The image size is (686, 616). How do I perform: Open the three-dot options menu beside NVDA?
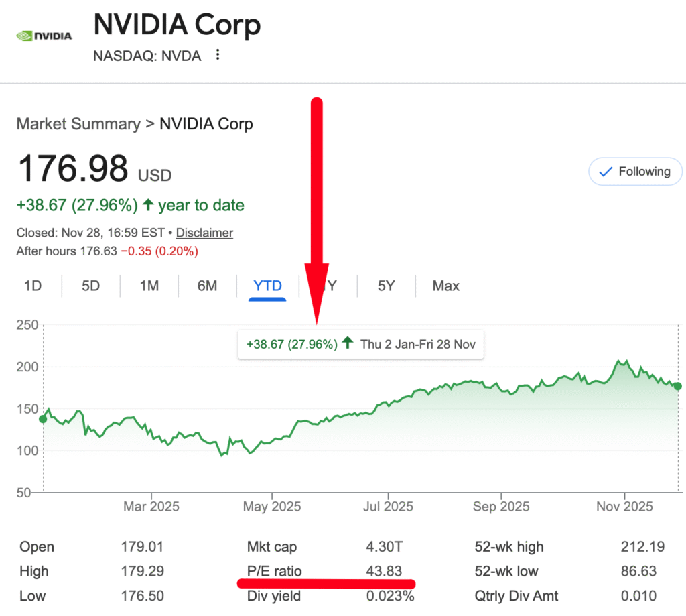point(217,55)
